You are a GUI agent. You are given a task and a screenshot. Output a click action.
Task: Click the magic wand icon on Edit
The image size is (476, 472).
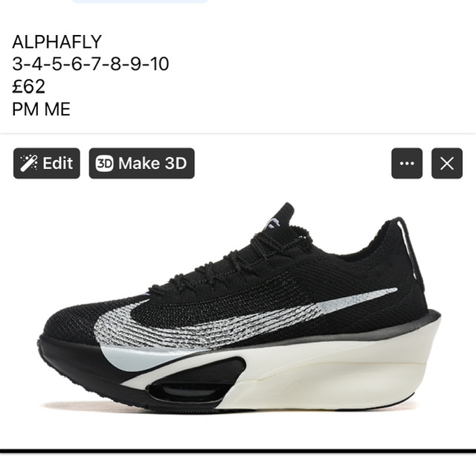point(29,163)
